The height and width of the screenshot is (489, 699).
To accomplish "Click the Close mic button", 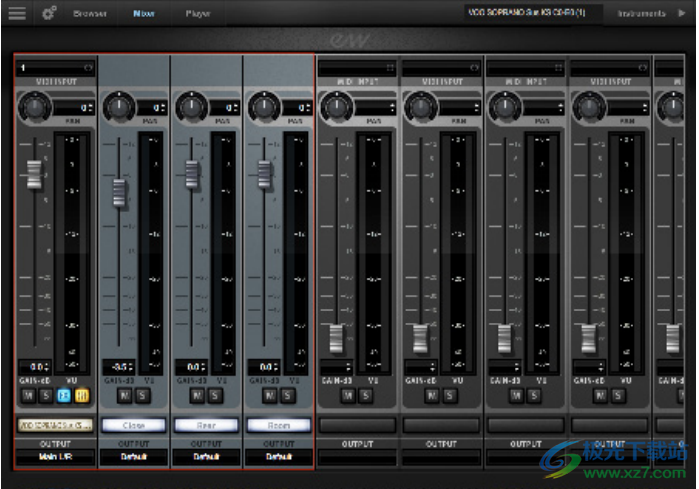I will pos(134,425).
